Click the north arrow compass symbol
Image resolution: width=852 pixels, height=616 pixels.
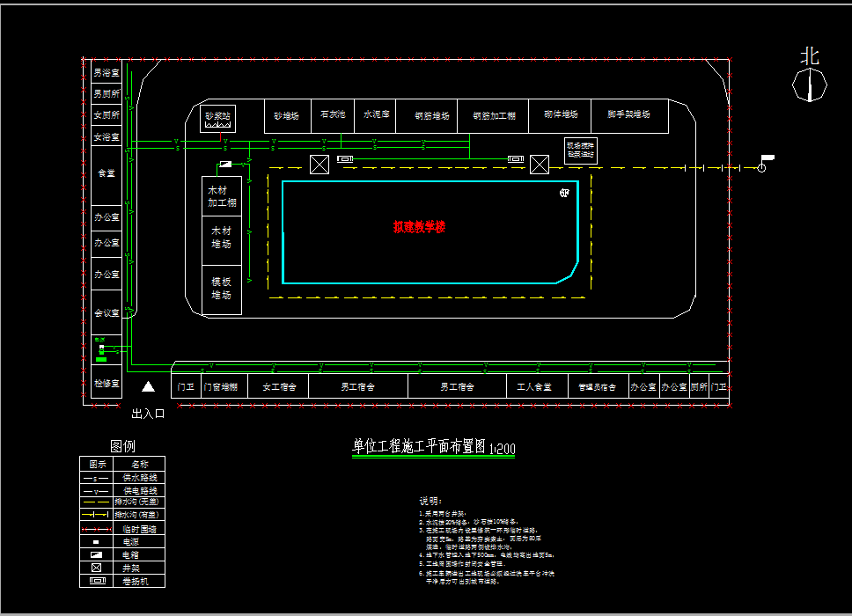[809, 84]
